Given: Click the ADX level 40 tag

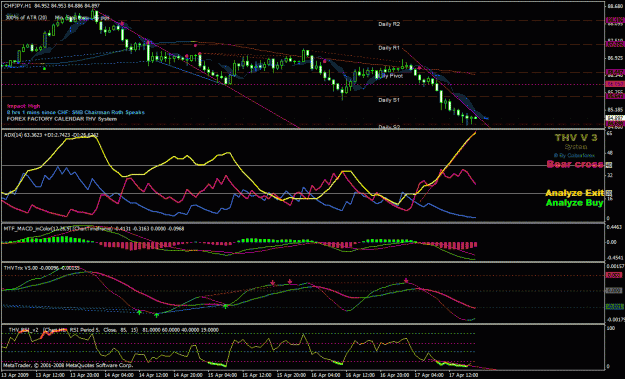Looking at the screenshot, I should pyautogui.click(x=609, y=165).
